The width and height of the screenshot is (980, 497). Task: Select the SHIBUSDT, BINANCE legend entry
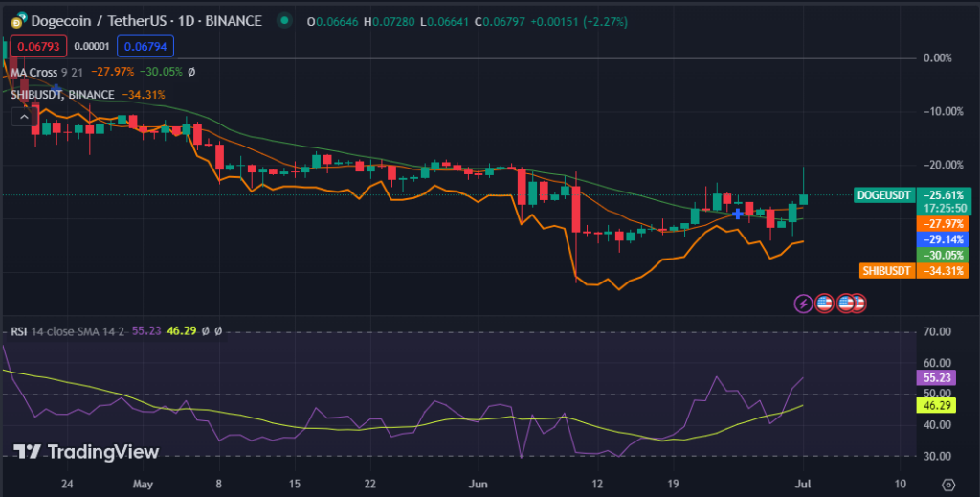pyautogui.click(x=62, y=95)
